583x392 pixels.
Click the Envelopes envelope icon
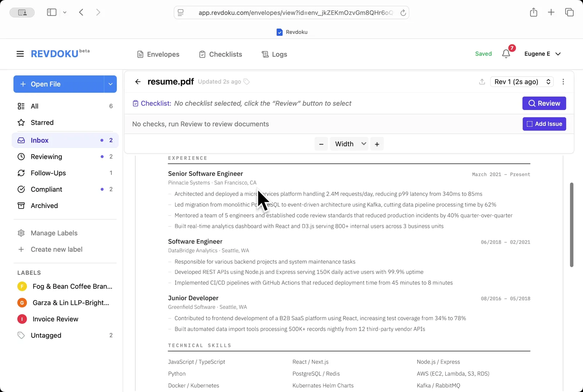140,54
